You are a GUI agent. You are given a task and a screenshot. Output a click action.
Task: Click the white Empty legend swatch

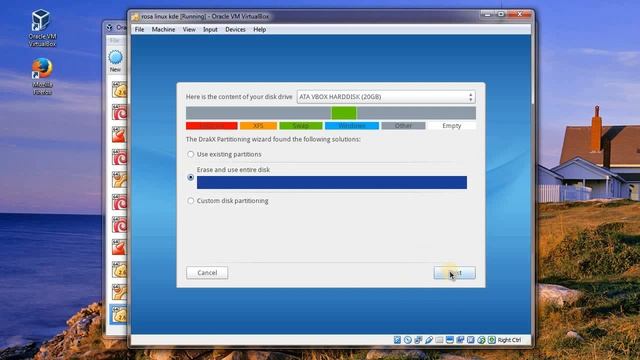click(451, 126)
